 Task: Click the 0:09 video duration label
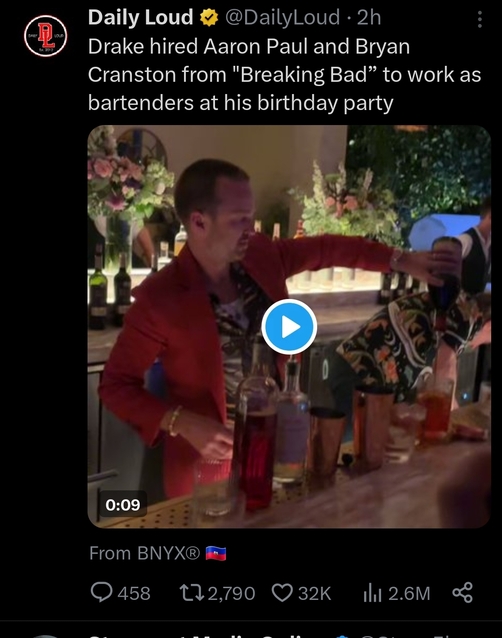[122, 505]
